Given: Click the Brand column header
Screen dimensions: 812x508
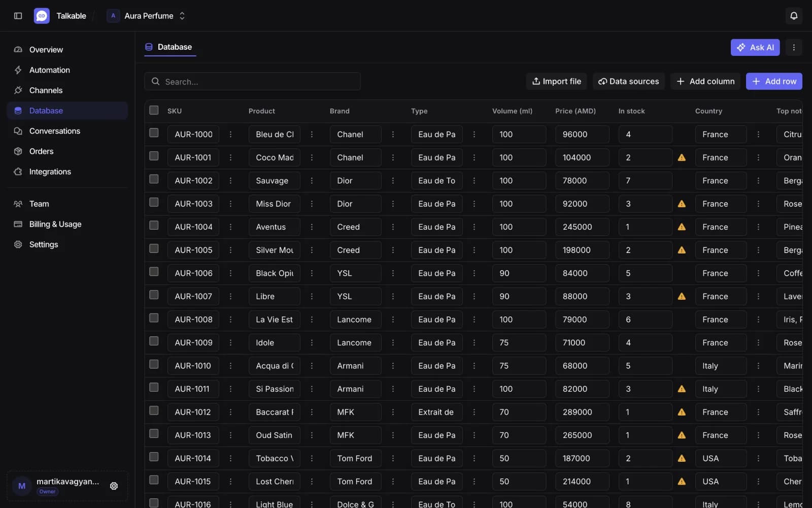Looking at the screenshot, I should click(340, 111).
